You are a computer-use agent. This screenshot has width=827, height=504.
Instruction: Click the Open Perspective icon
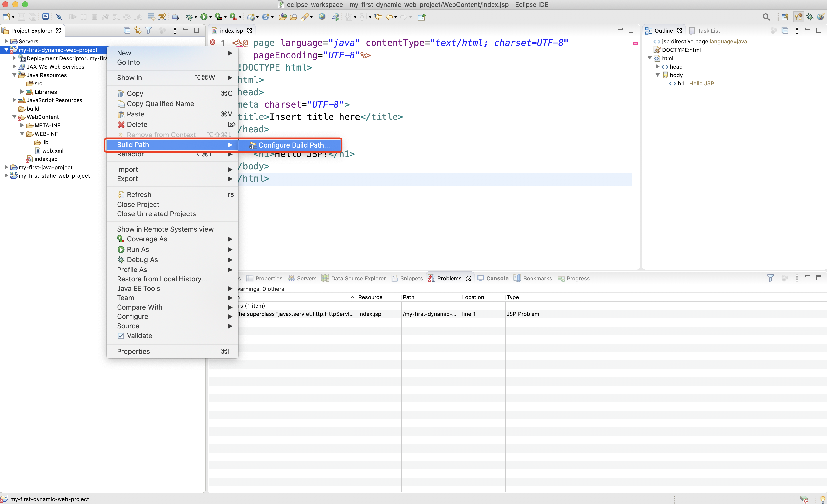tap(785, 17)
